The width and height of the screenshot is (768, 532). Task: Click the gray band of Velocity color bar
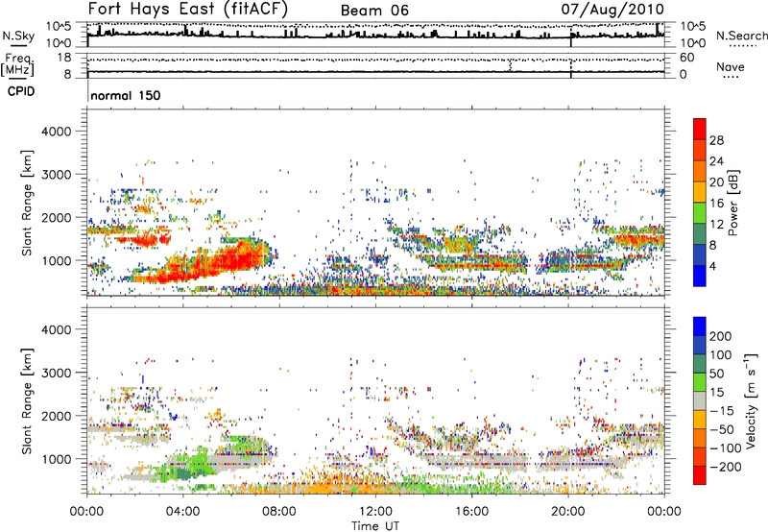700,400
